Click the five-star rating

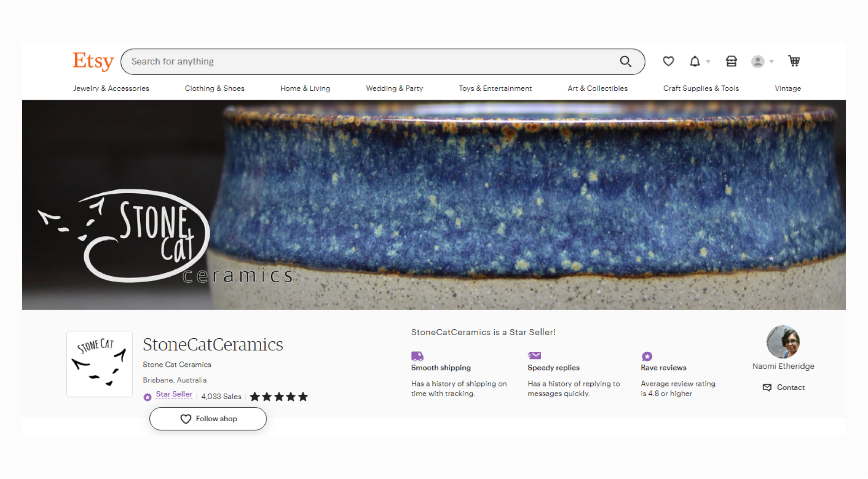pyautogui.click(x=279, y=396)
